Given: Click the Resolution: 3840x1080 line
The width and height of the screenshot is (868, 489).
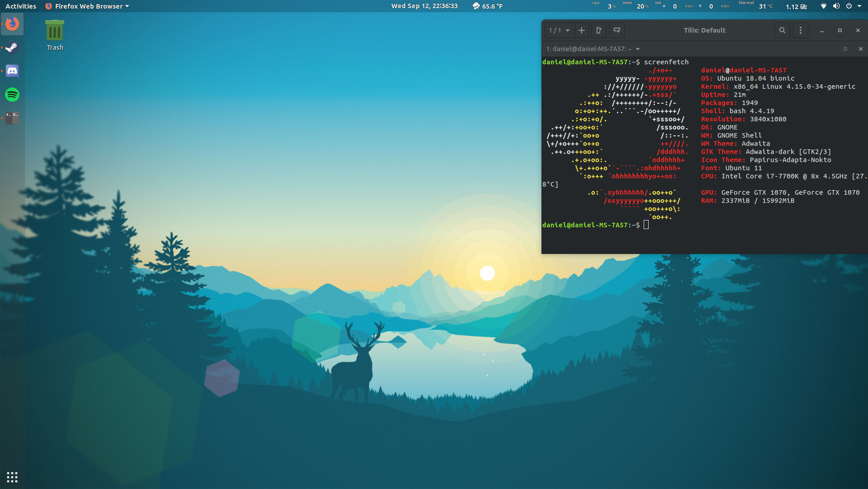Looking at the screenshot, I should tap(744, 119).
